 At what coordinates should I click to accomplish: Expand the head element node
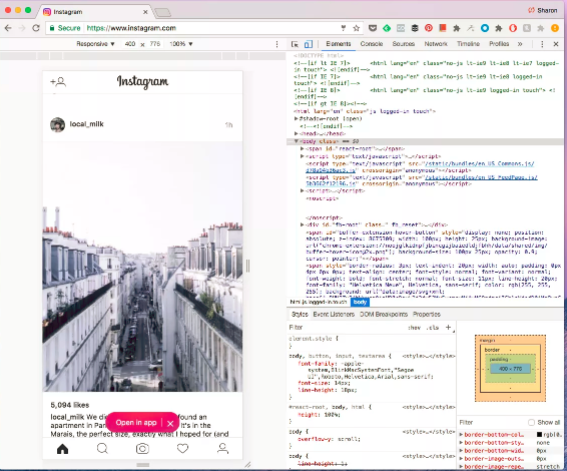(x=296, y=134)
